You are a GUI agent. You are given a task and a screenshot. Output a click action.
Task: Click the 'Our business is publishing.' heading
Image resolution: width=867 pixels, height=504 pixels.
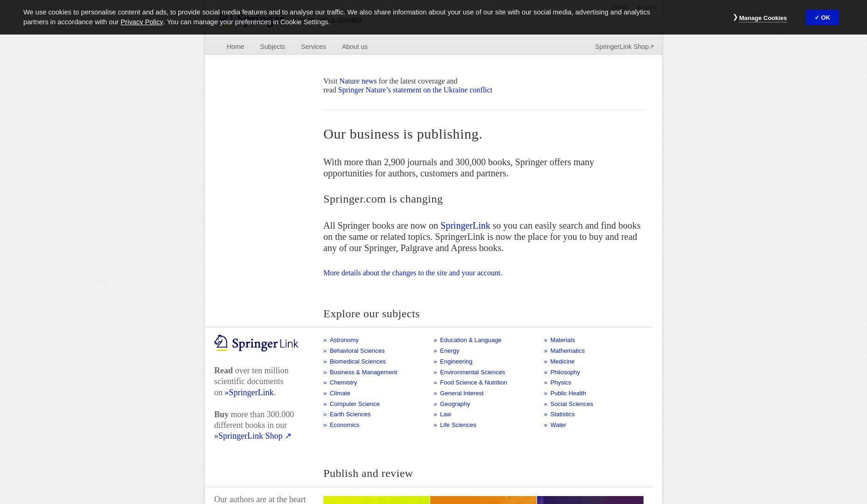[x=403, y=134]
